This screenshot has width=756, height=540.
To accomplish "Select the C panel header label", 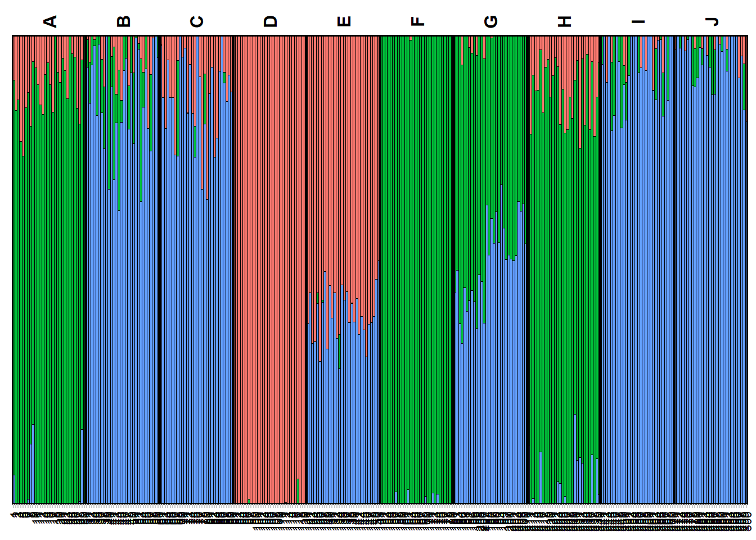I will [196, 21].
